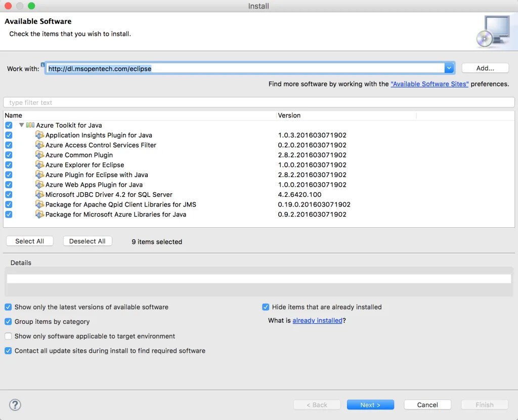Open the Work with site dropdown
This screenshot has height=420, width=518.
click(449, 67)
